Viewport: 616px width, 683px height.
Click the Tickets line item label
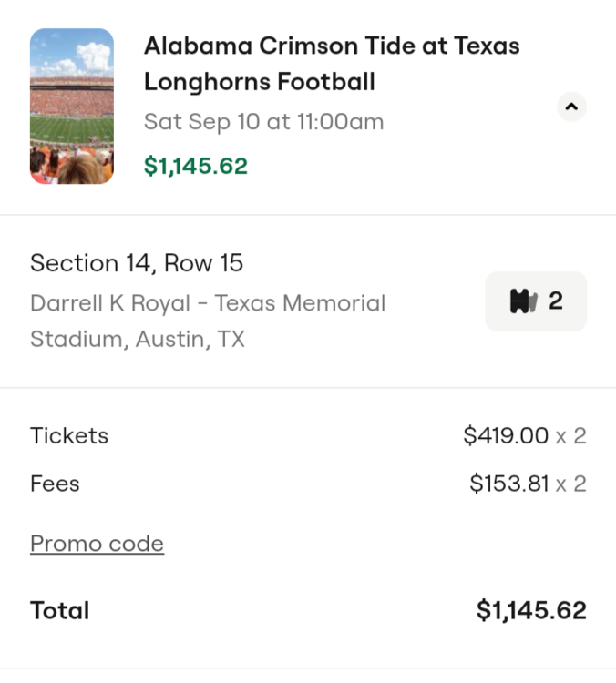tap(69, 435)
